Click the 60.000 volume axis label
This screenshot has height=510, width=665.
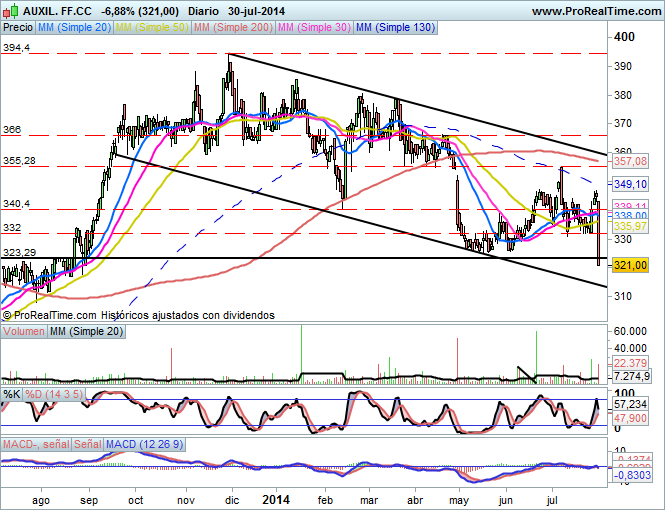coord(630,331)
